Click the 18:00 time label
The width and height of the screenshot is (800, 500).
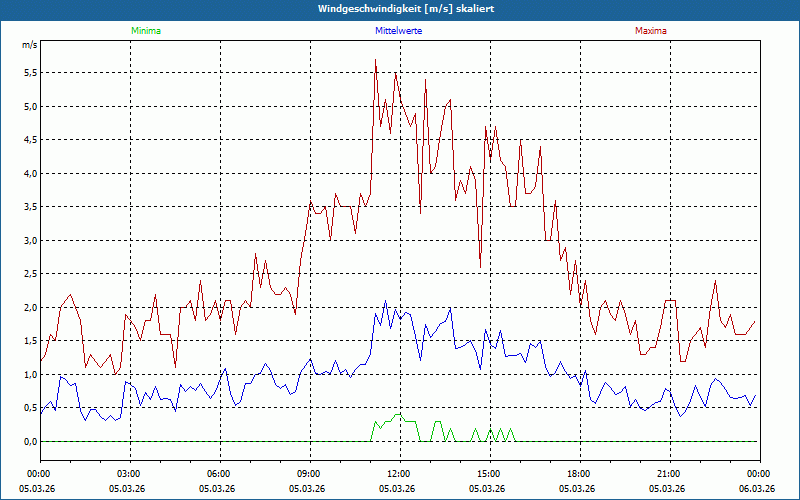pyautogui.click(x=580, y=474)
